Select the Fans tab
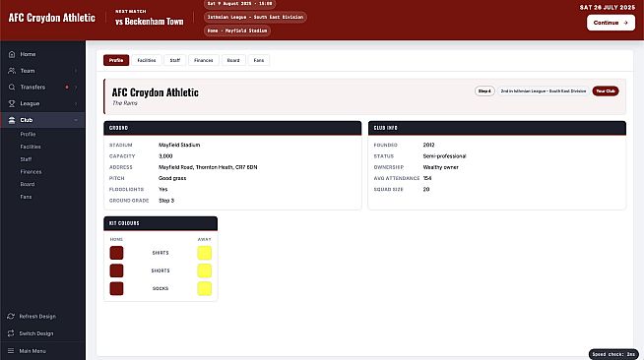This screenshot has height=360, width=644. pyautogui.click(x=259, y=60)
